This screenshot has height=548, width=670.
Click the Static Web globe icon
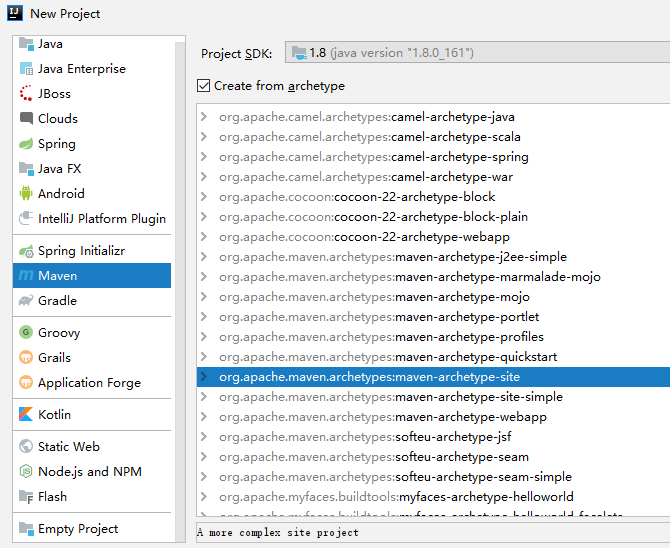click(x=26, y=446)
